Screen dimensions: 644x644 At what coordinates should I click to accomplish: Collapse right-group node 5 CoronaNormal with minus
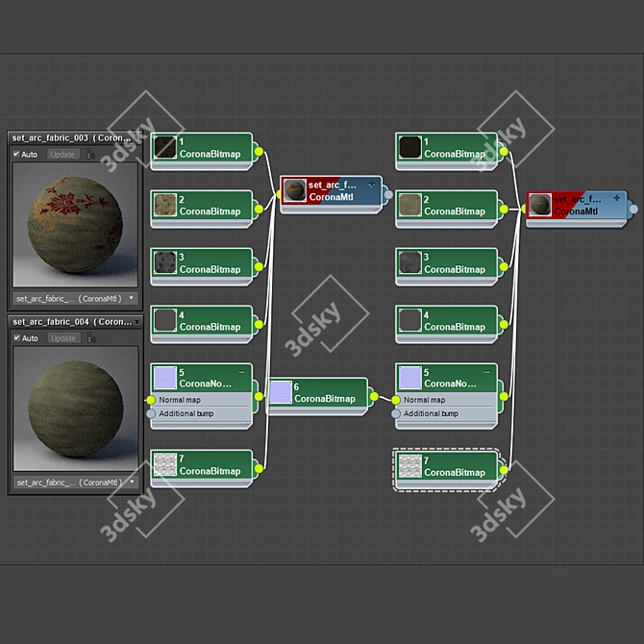[x=486, y=372]
